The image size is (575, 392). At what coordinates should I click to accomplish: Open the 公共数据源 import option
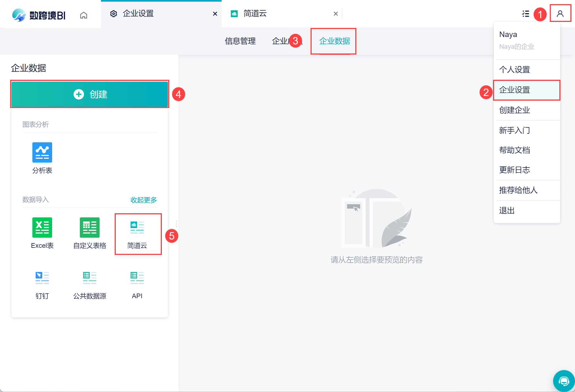(89, 278)
